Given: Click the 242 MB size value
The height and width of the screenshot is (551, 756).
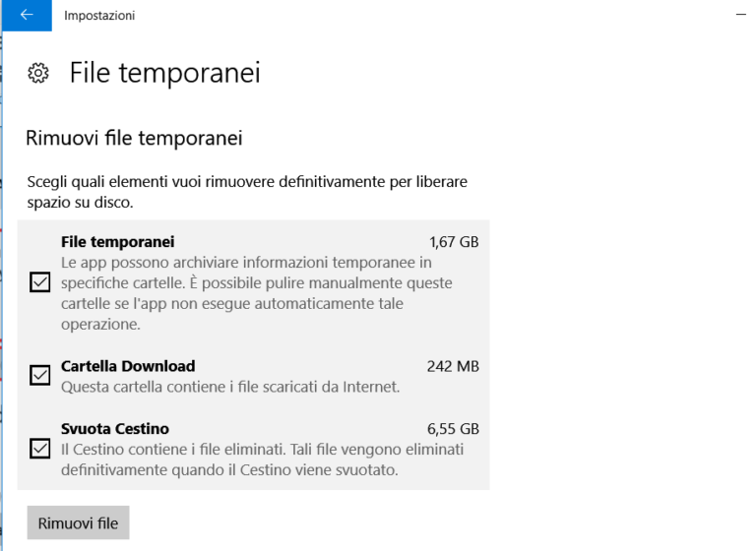Looking at the screenshot, I should (453, 366).
